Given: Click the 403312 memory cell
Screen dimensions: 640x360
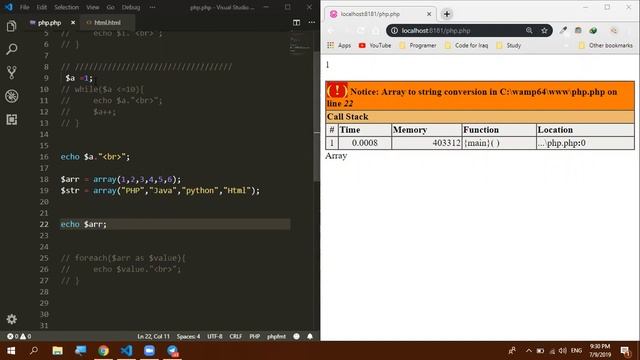Looking at the screenshot, I should point(427,143).
